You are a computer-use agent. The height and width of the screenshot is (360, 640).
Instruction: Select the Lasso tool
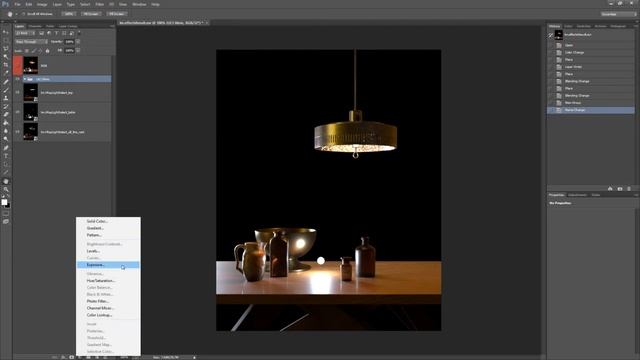tap(6, 48)
